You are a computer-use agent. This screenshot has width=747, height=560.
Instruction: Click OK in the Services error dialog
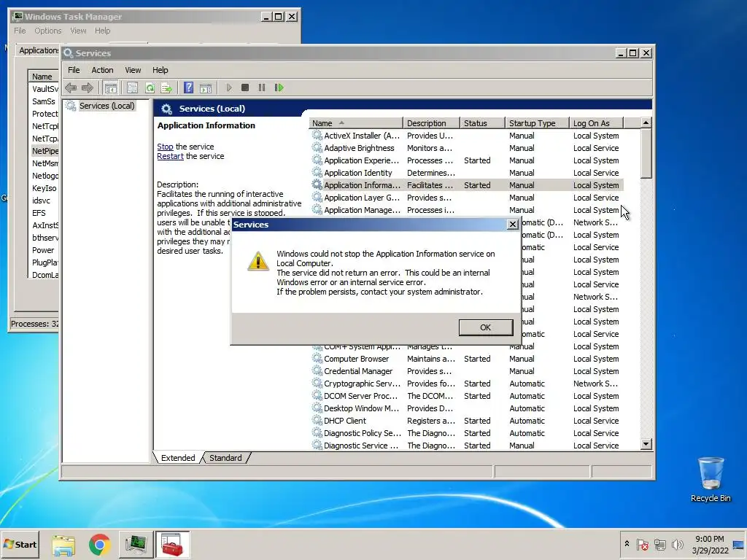pos(485,327)
